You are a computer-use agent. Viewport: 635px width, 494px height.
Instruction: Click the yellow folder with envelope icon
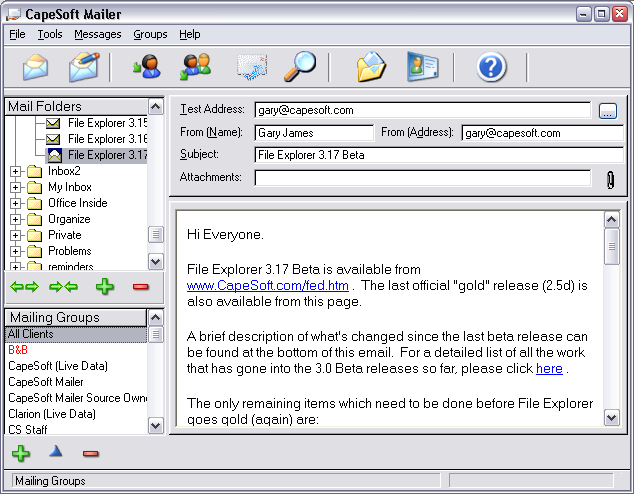click(371, 67)
